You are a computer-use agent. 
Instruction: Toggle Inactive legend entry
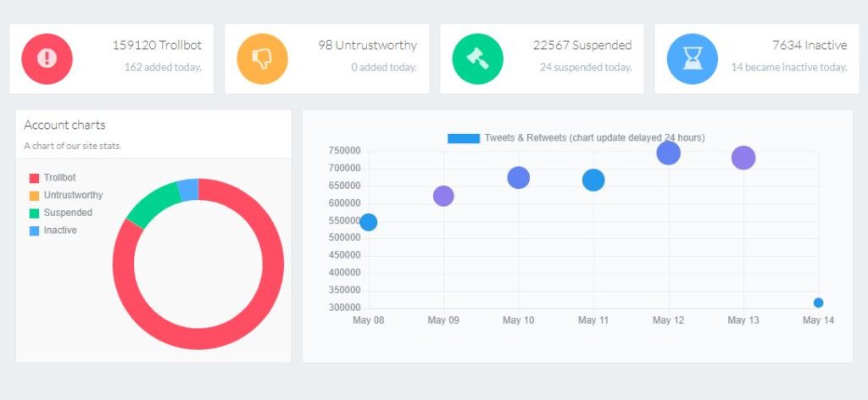pyautogui.click(x=53, y=231)
